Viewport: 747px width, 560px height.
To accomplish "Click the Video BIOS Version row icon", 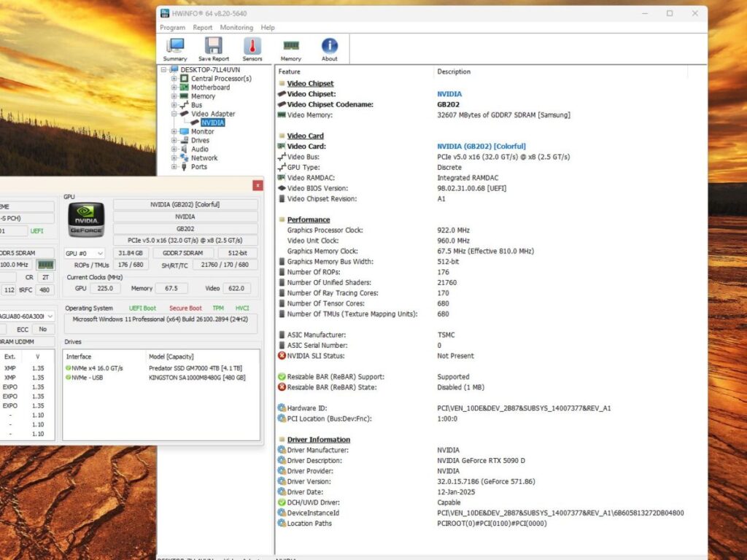I will tap(282, 188).
